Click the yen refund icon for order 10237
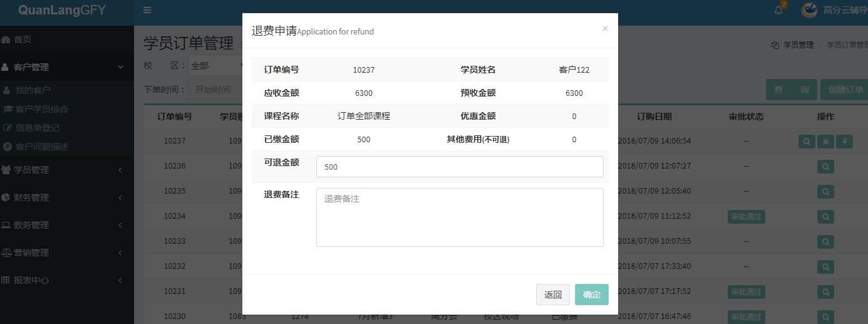Screen dimensions: 868x324 tap(844, 142)
